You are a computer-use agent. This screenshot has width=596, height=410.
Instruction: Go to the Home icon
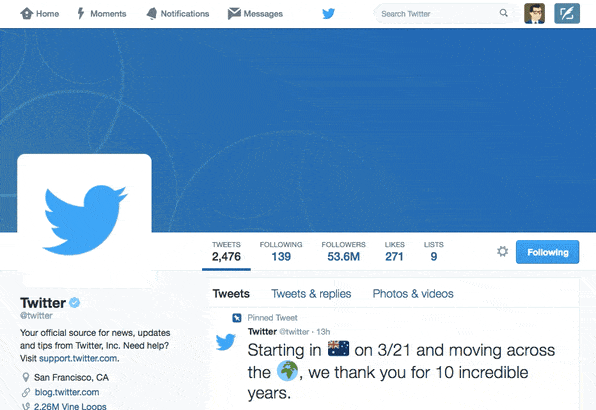point(27,14)
